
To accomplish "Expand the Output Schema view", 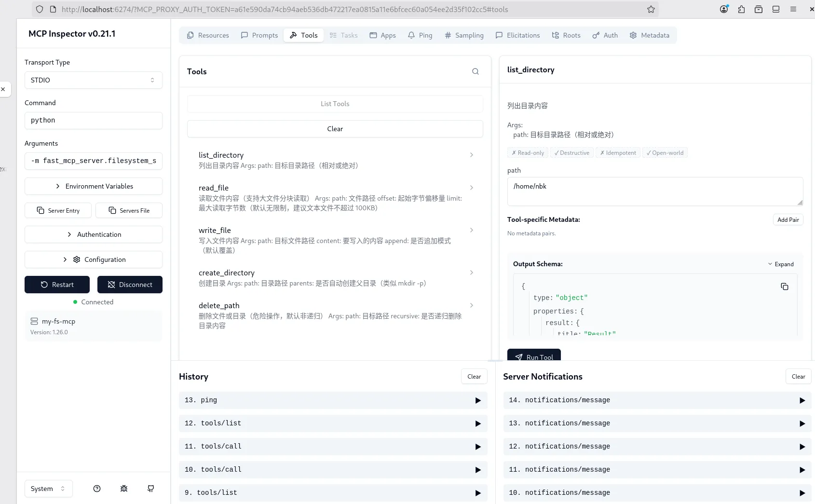I will pyautogui.click(x=780, y=264).
